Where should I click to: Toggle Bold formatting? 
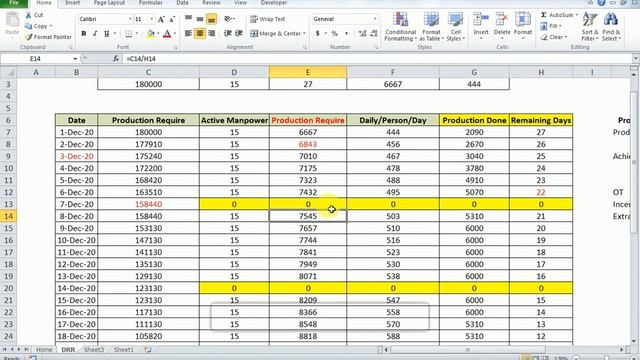pos(84,33)
